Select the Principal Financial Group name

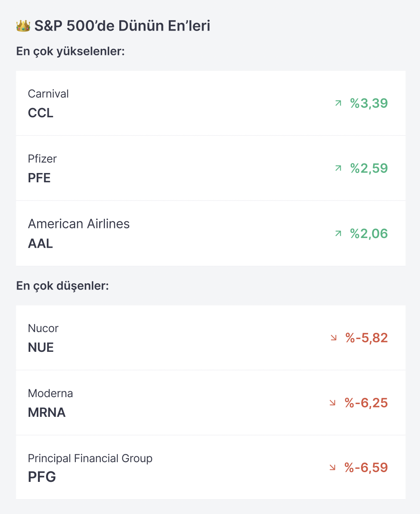point(90,458)
